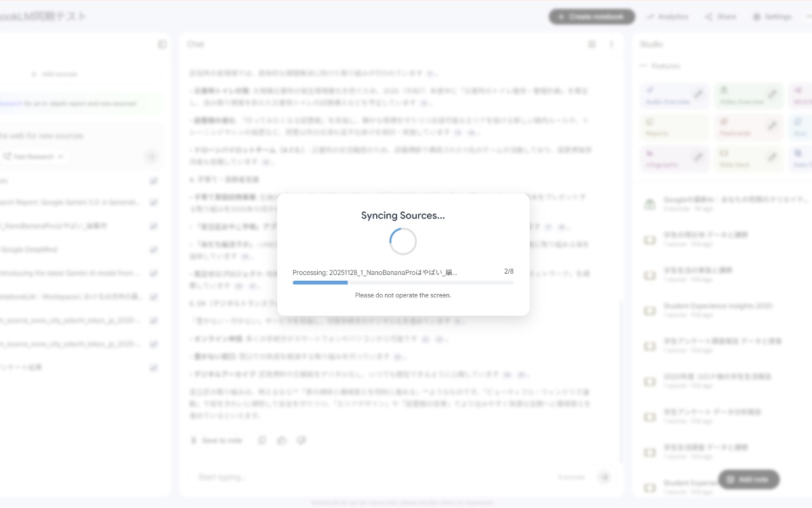The height and width of the screenshot is (508, 812).
Task: Give a thumbs up on the chat response
Action: click(x=282, y=439)
